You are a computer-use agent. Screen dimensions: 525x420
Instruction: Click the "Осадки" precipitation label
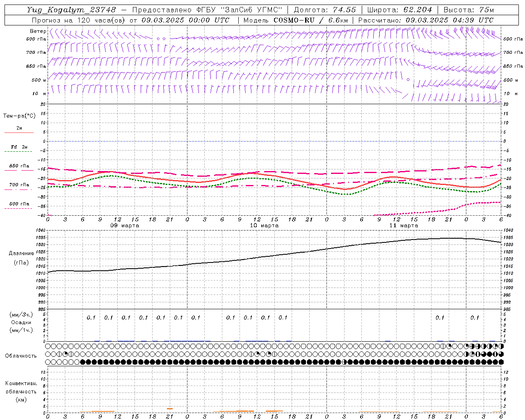[21, 322]
